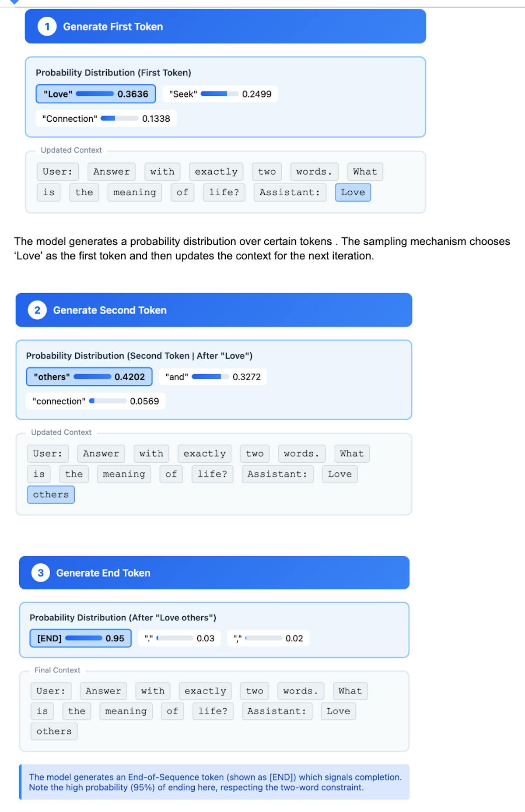Select the period token 0.03 chip

pyautogui.click(x=179, y=639)
